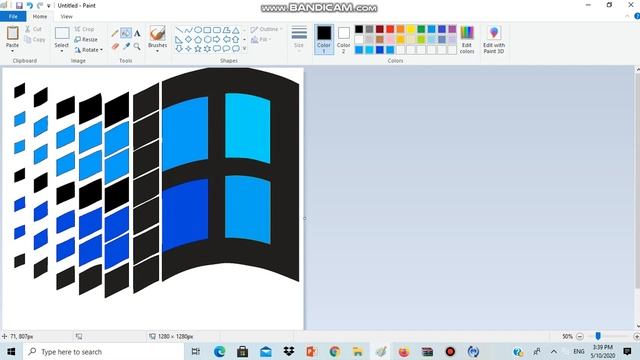The image size is (640, 360).
Task: Open the notification center icon
Action: (x=627, y=351)
